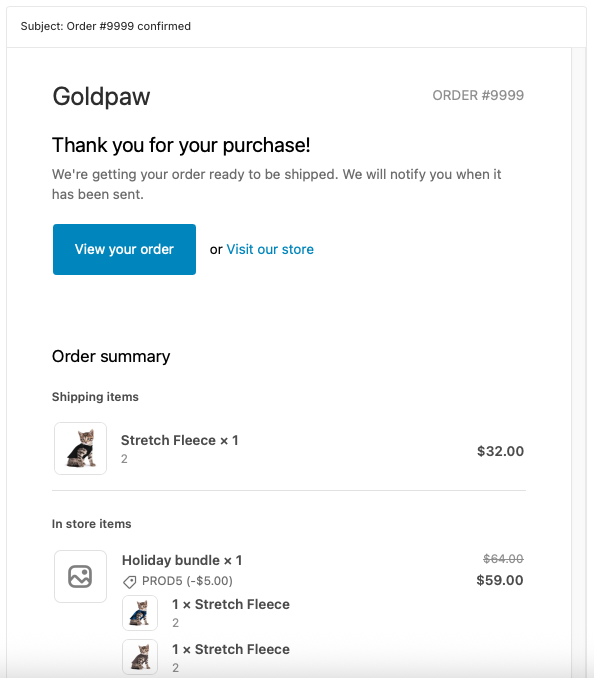Click the Stretch Fleece × 1 item title
The image size is (594, 678).
point(179,440)
